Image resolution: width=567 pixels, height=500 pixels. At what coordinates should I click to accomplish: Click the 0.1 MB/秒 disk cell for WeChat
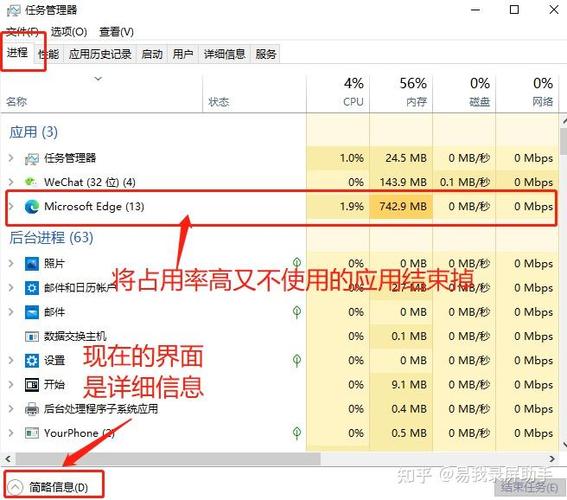coord(464,182)
